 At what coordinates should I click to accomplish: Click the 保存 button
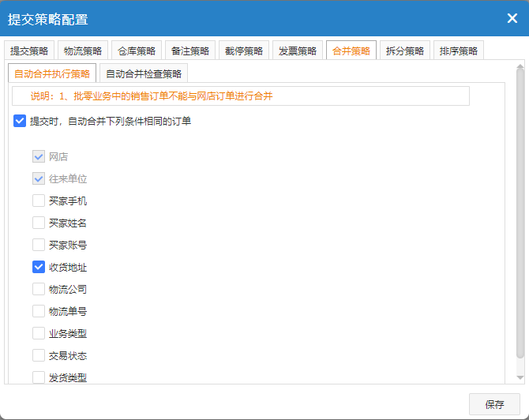pos(494,404)
